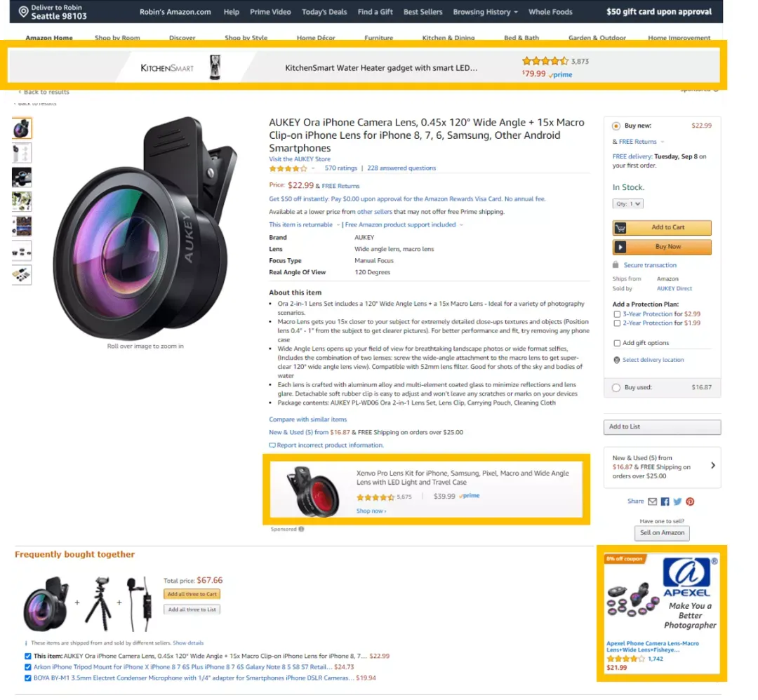The image size is (758, 700).
Task: Check the 3-Year Protection plan box
Action: (x=617, y=314)
